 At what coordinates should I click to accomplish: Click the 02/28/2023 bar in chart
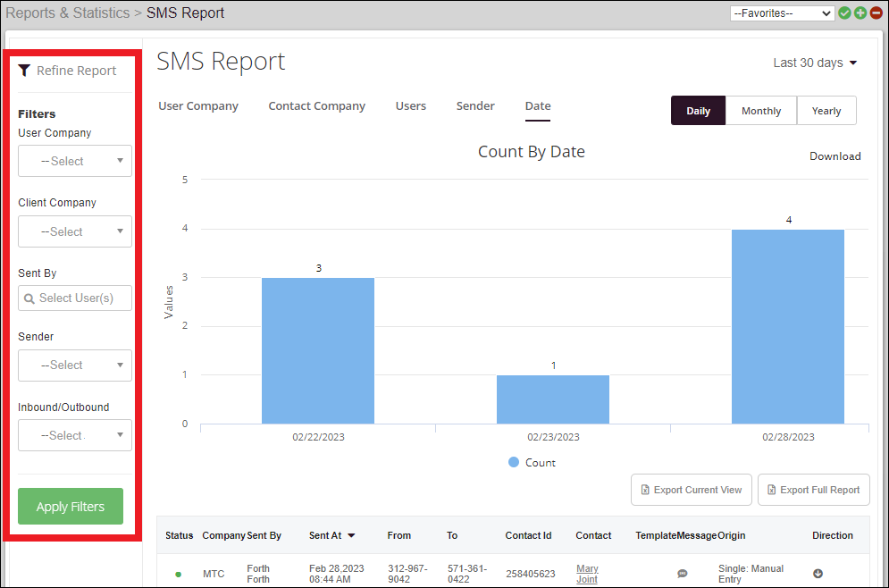(x=787, y=326)
